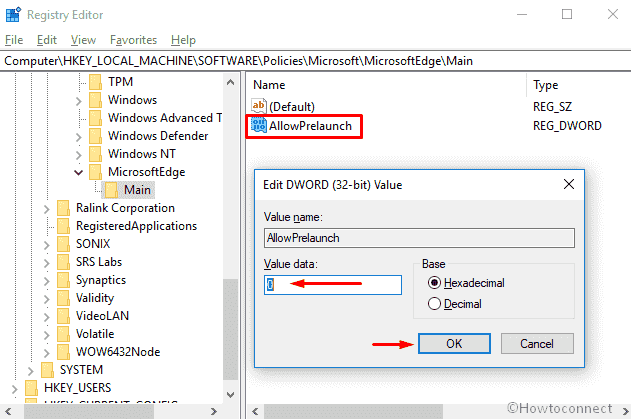Expand the WOW6432Node key
Viewport: 631px width, 419px height.
47,353
